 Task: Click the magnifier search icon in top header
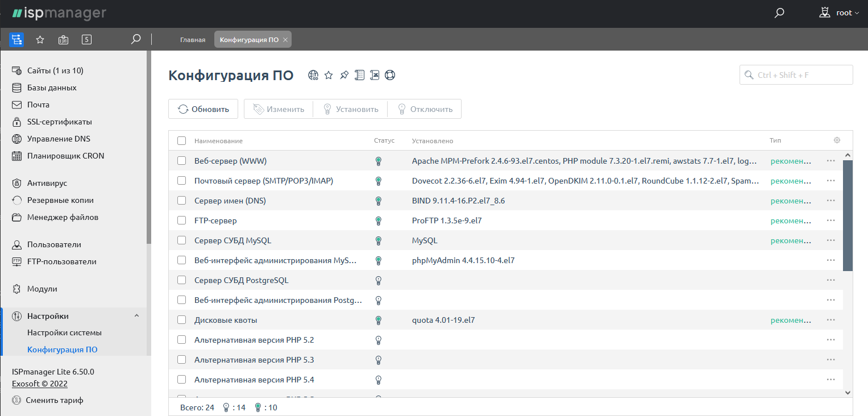point(779,13)
